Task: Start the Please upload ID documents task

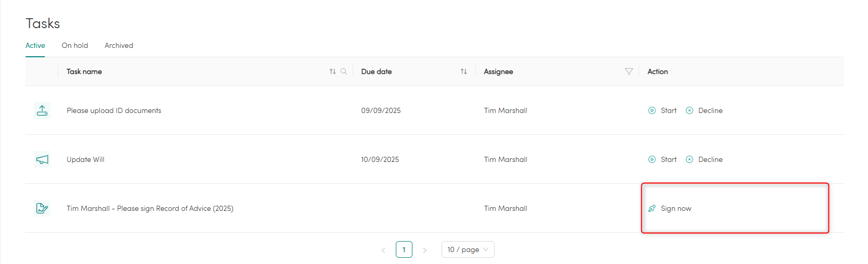Action: [x=663, y=110]
